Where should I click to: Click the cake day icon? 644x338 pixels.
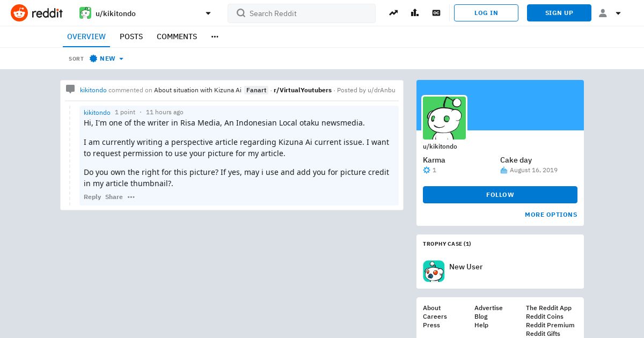point(503,170)
